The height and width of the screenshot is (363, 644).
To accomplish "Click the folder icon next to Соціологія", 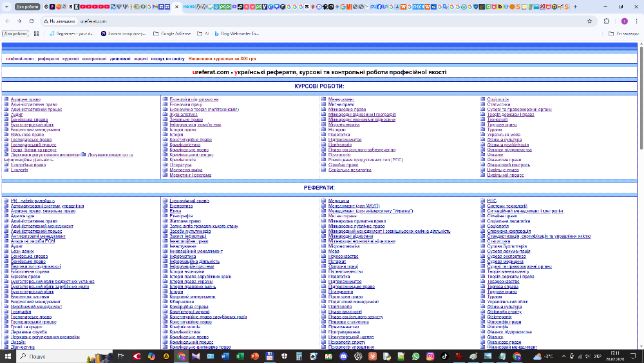I will 483,100.
